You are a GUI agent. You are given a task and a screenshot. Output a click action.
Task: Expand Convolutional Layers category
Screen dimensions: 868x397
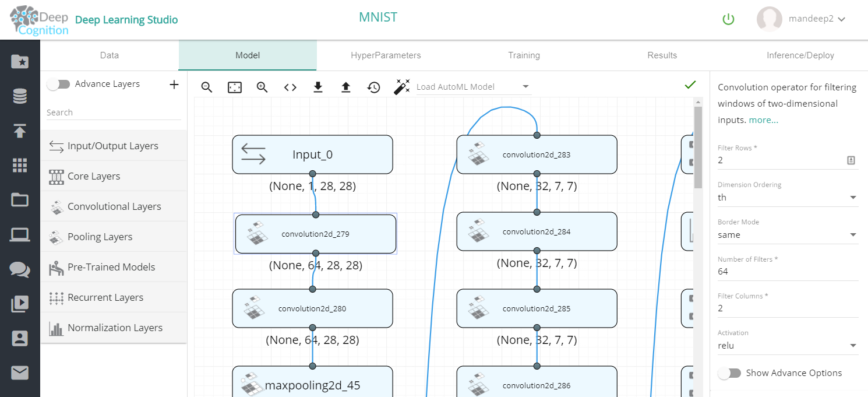(114, 206)
